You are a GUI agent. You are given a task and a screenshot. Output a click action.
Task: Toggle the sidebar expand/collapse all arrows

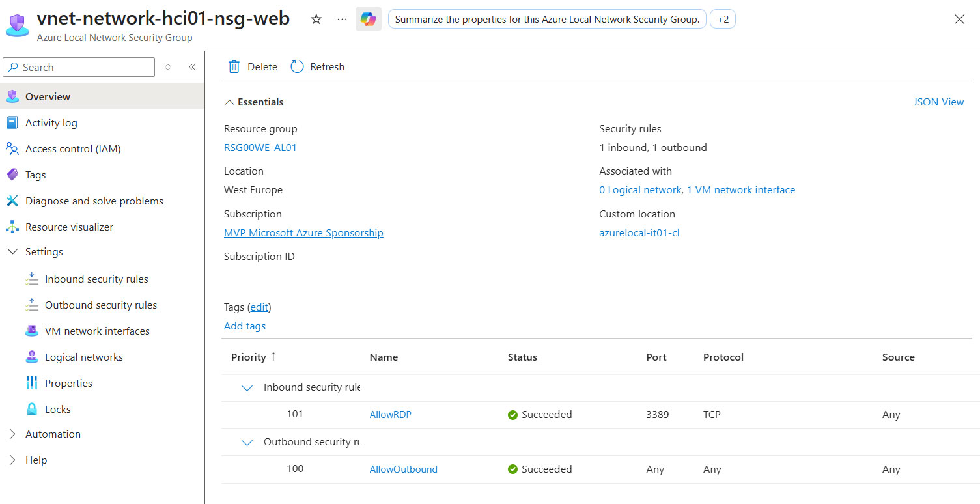pos(168,67)
